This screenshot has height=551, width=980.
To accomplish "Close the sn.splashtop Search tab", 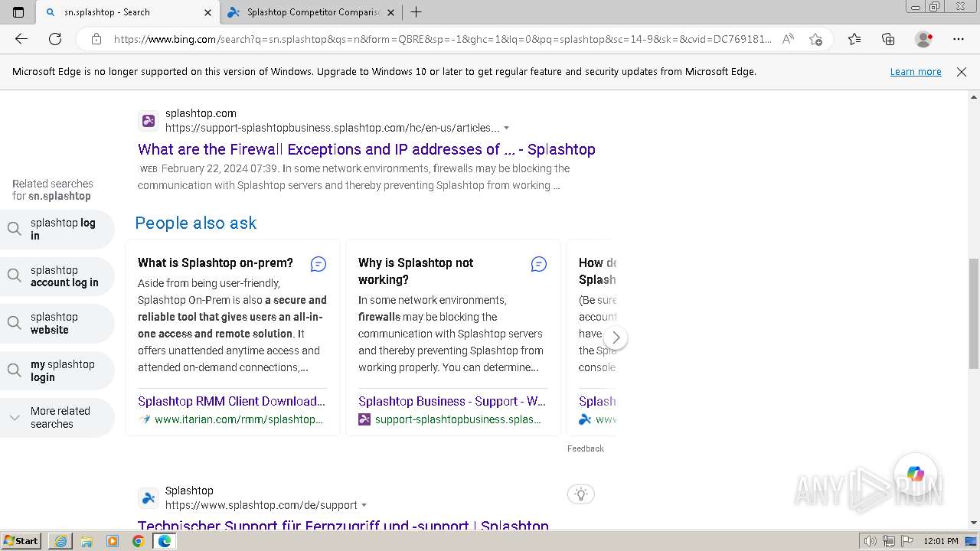I will [207, 12].
